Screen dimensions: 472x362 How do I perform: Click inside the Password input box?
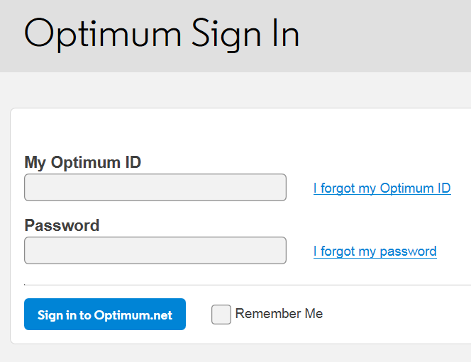click(155, 250)
